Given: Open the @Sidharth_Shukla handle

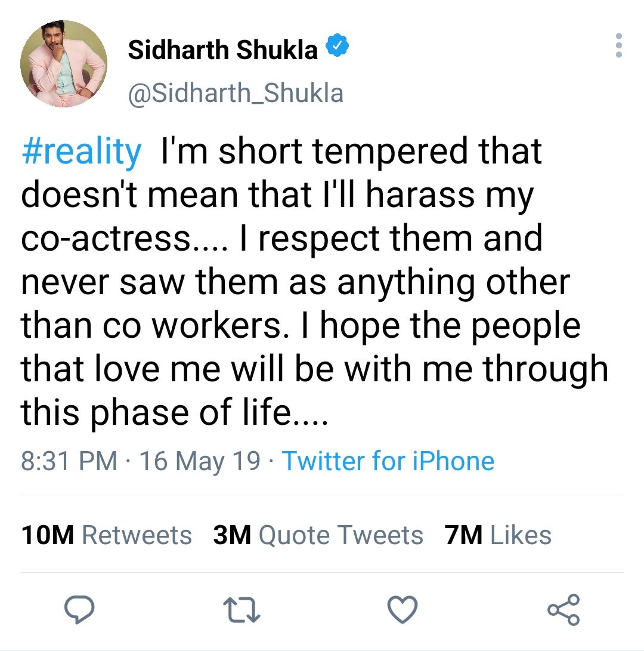Looking at the screenshot, I should (236, 93).
